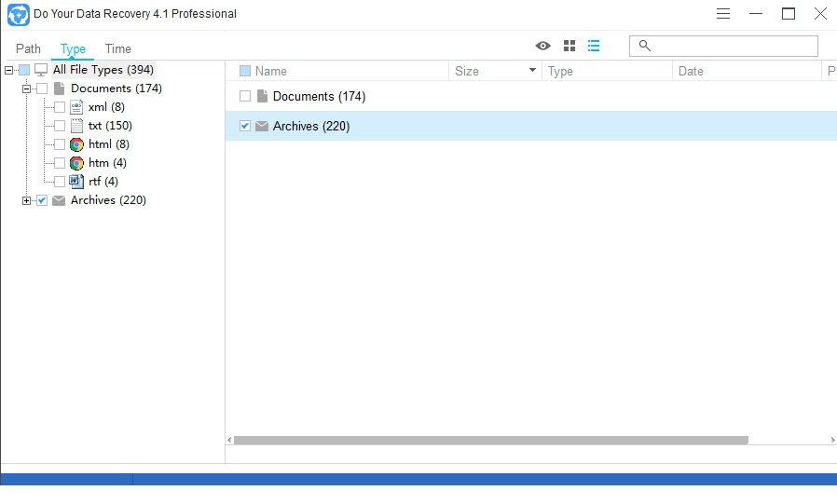Check the html (8) checkbox

point(60,144)
